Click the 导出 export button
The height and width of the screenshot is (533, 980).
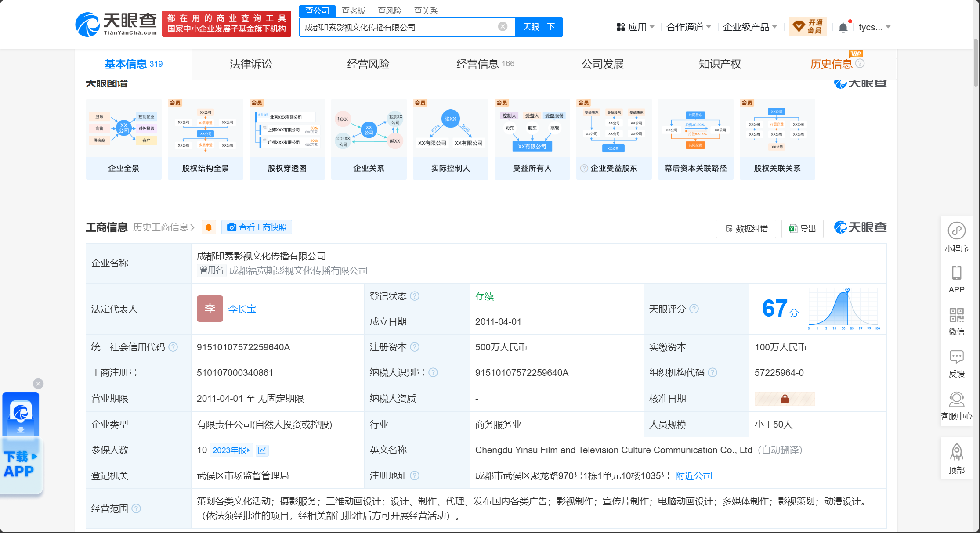[x=802, y=229]
